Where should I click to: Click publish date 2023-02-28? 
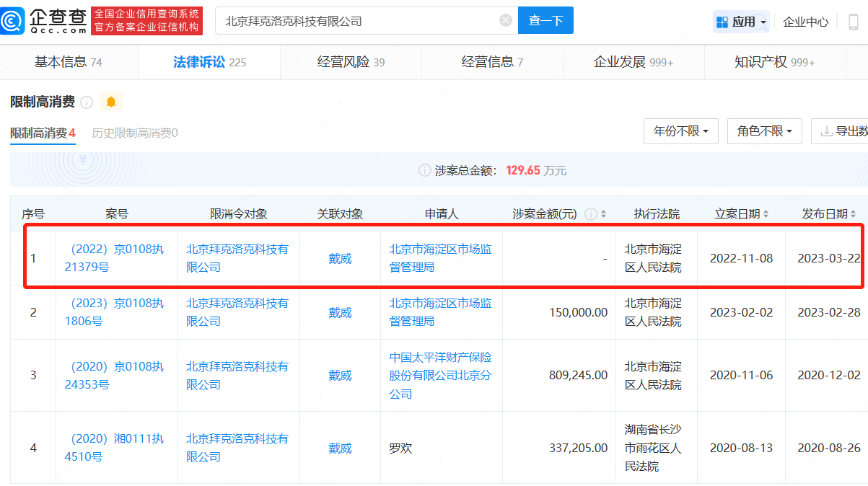(x=829, y=312)
